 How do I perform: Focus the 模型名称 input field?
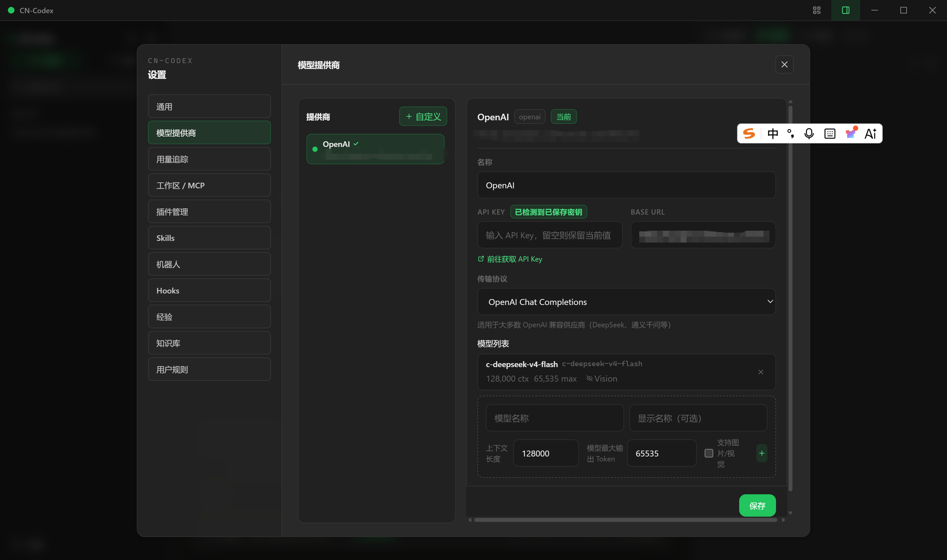pyautogui.click(x=555, y=418)
